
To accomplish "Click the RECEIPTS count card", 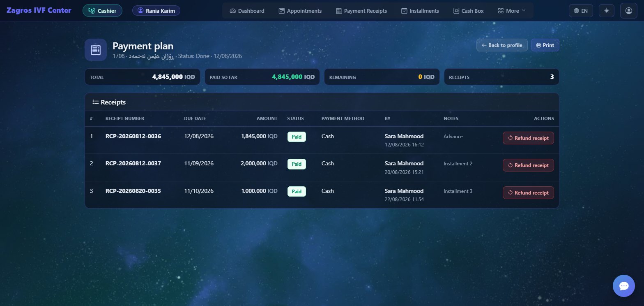I will [x=501, y=77].
